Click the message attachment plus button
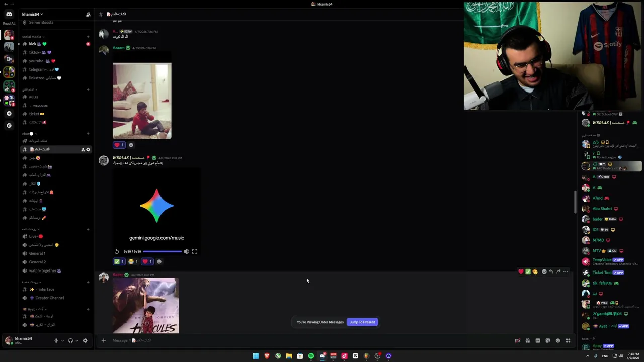Viewport: 644px width, 362px height. click(103, 340)
